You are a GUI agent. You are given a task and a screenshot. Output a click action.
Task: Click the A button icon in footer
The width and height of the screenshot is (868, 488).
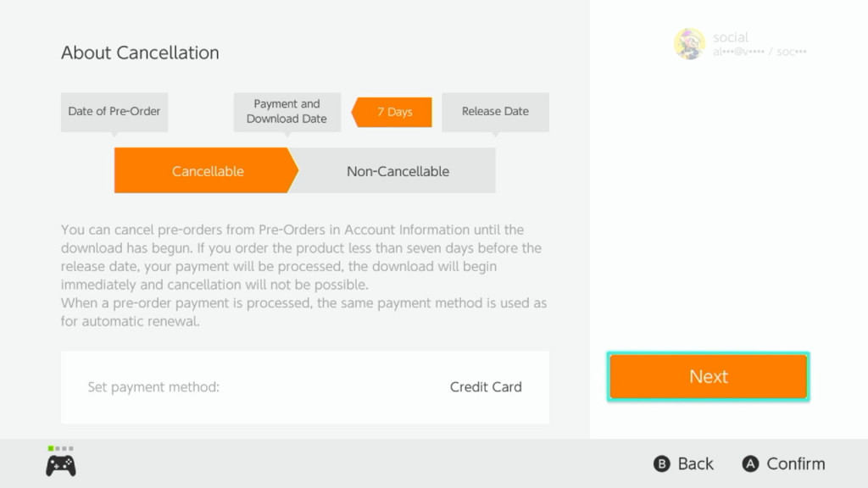click(x=750, y=463)
